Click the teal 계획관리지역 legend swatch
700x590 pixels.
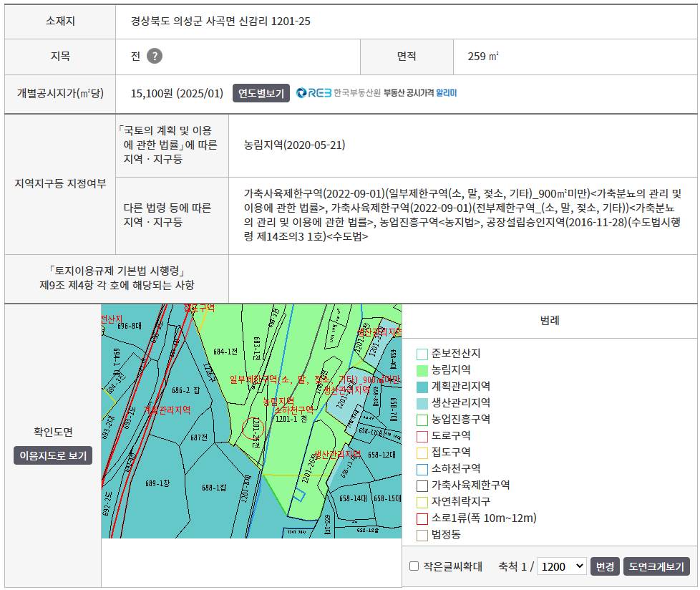(422, 387)
